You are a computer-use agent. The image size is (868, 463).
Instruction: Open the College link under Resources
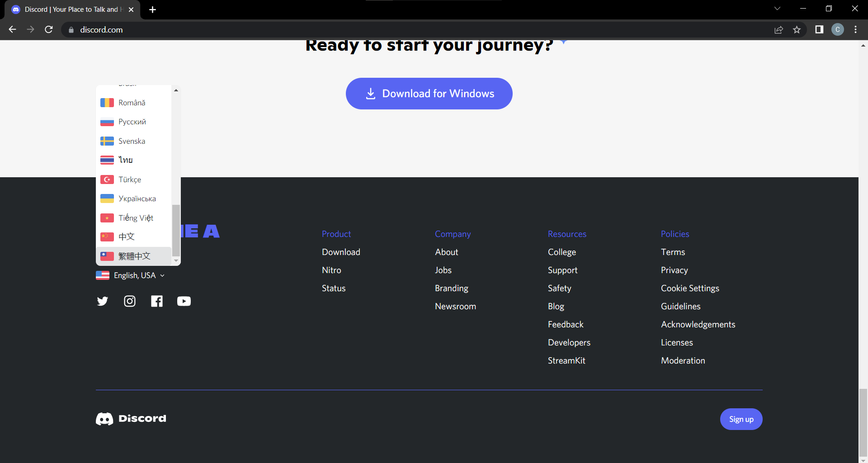[562, 252]
